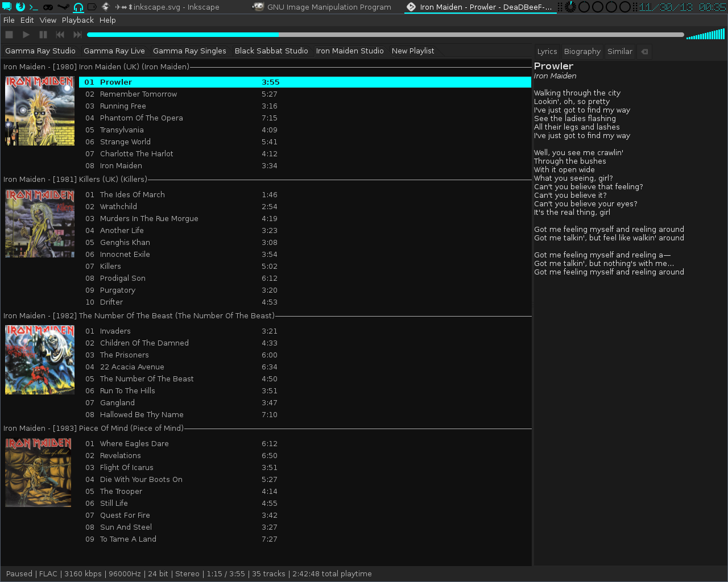
Task: Open the Steam launcher icon
Action: click(x=64, y=7)
